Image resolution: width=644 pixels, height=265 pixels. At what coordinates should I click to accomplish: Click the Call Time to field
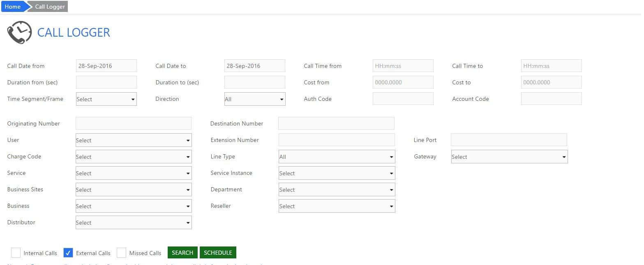tap(551, 66)
